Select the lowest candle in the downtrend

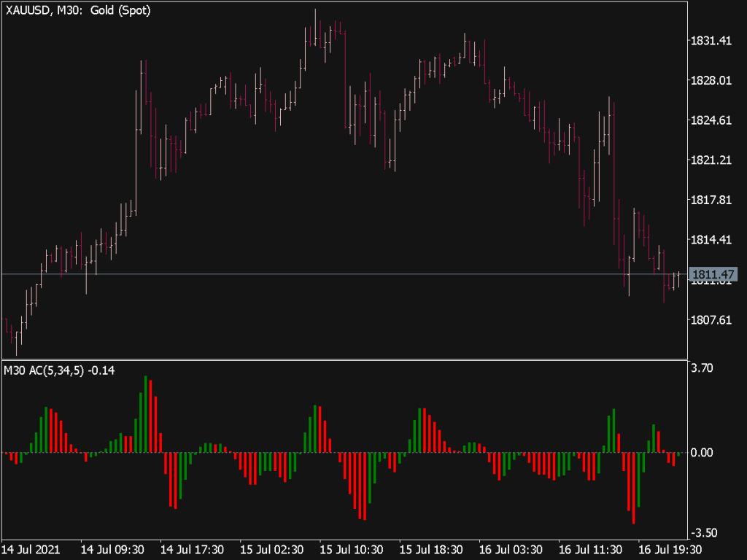tap(665, 292)
